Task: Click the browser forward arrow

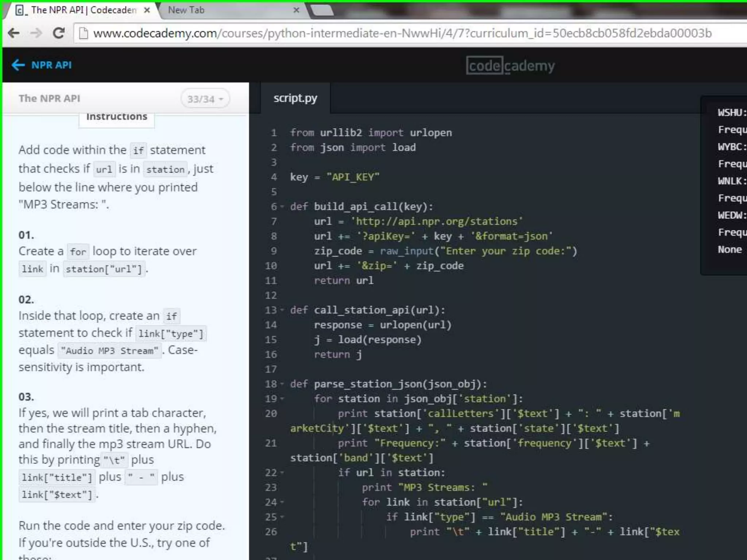Action: pos(36,33)
